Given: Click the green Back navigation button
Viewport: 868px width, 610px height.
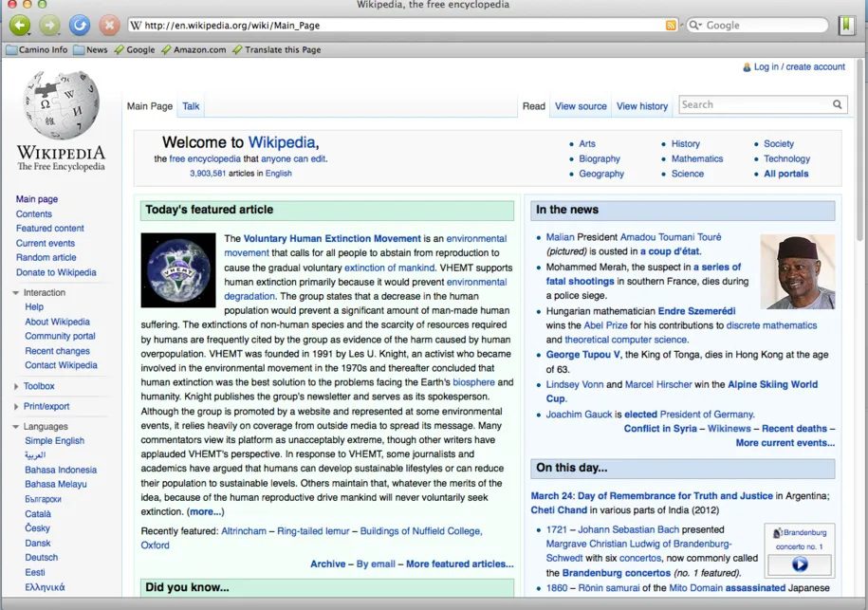Looking at the screenshot, I should (20, 25).
